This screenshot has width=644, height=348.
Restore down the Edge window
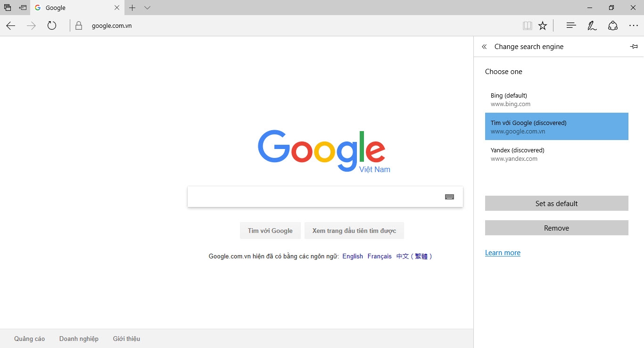[x=611, y=8]
